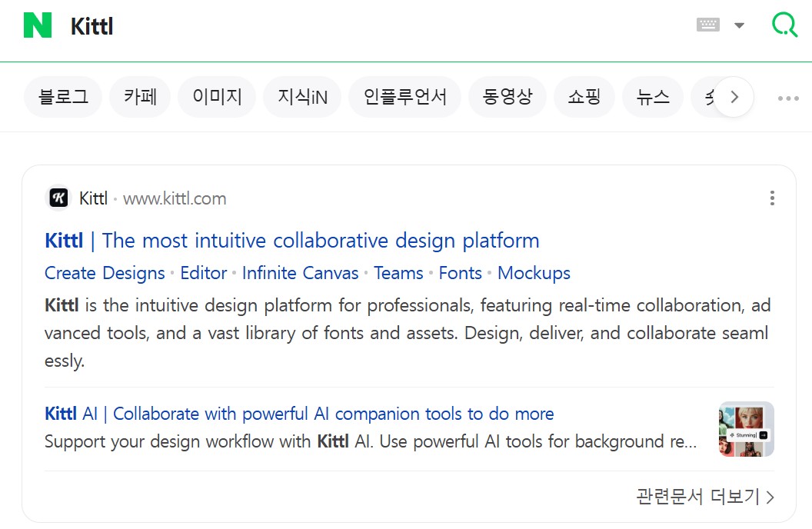Open the Fonts sublink
The width and height of the screenshot is (812, 529).
coord(461,273)
